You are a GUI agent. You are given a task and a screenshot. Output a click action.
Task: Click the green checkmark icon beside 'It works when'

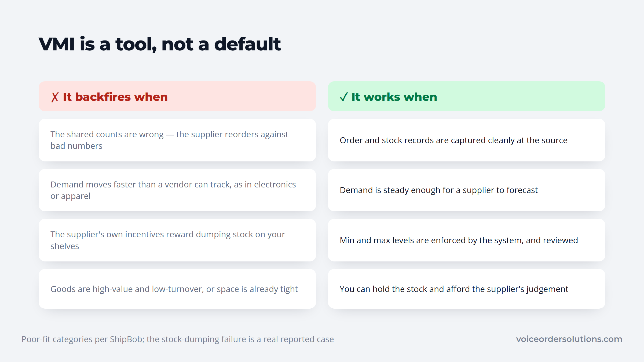[344, 97]
